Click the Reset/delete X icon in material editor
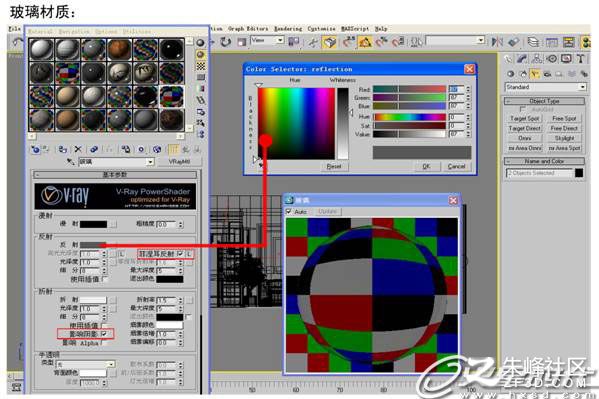The width and height of the screenshot is (599, 399). pos(78,149)
